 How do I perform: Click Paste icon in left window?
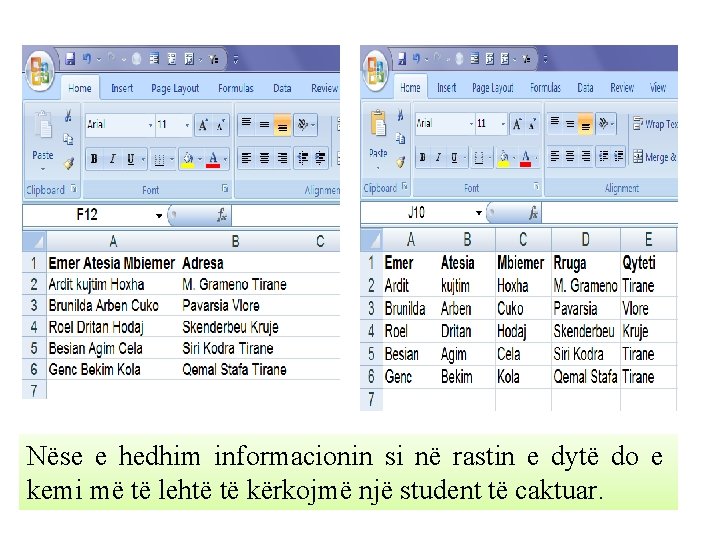click(43, 125)
